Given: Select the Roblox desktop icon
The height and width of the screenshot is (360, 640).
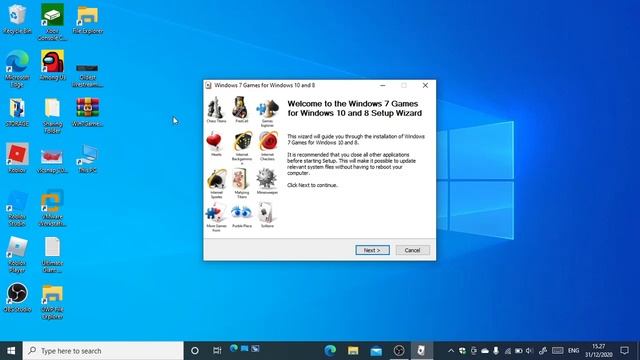Looking at the screenshot, I should [17, 158].
